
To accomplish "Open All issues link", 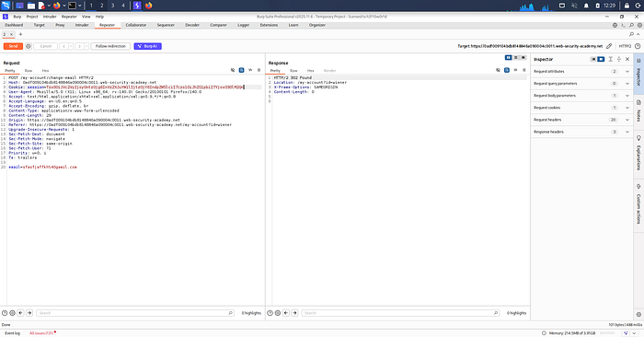I will click(41, 333).
